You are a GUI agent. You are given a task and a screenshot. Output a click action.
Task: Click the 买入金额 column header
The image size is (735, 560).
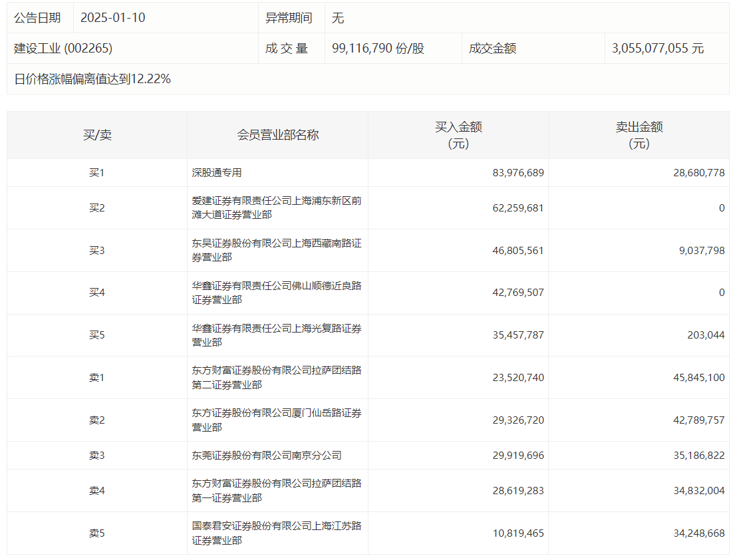(x=458, y=135)
